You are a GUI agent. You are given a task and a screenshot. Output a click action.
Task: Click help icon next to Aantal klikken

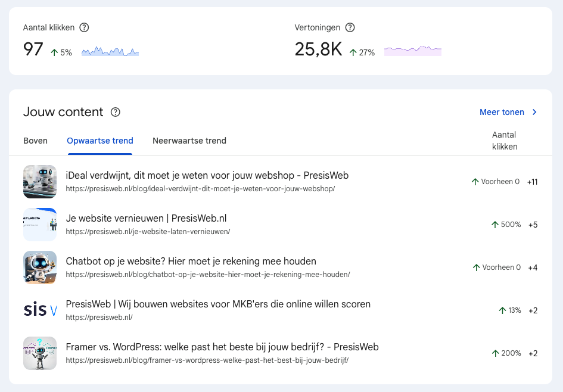(x=85, y=27)
